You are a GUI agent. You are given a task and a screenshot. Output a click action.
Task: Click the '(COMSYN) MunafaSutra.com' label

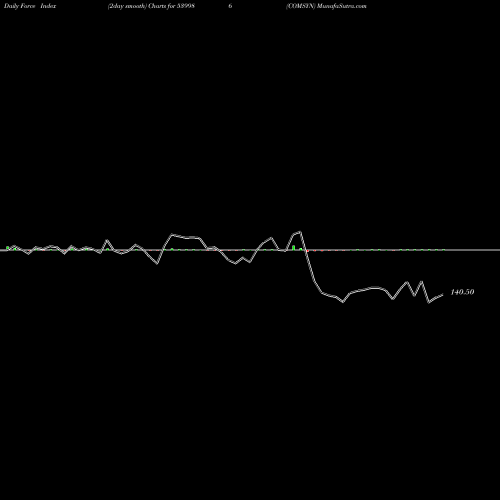pyautogui.click(x=326, y=6)
